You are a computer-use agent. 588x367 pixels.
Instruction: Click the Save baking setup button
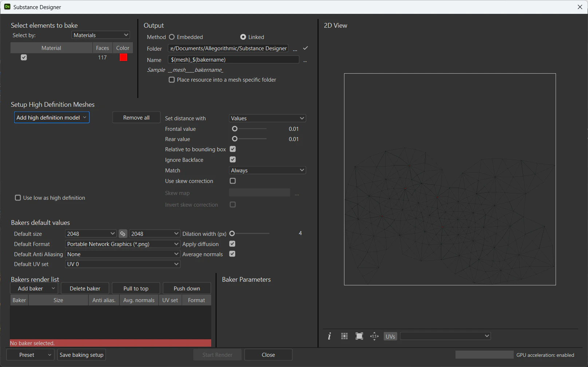(x=82, y=355)
